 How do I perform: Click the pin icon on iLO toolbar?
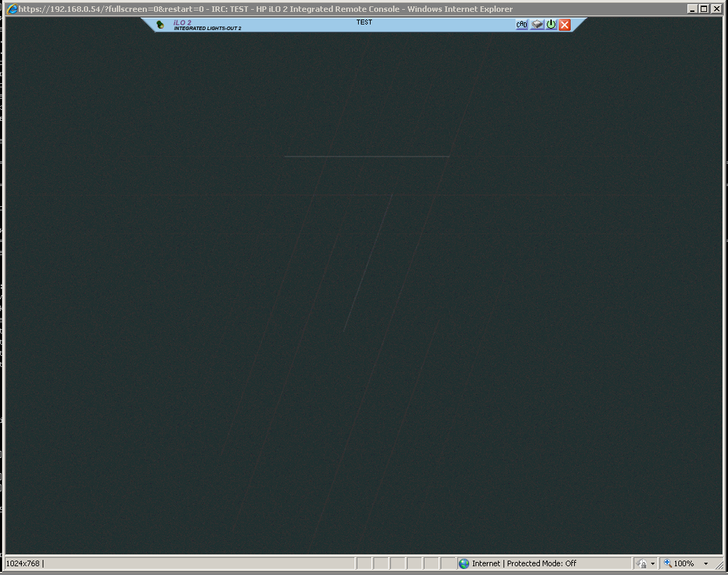[x=160, y=24]
